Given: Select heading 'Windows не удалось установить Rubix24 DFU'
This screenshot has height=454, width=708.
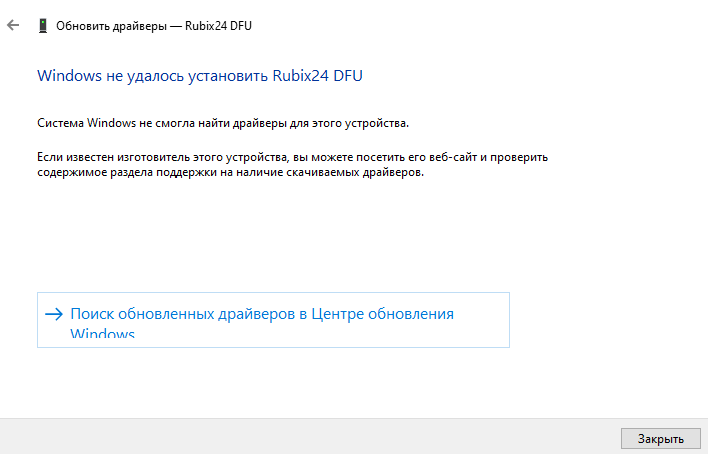Looking at the screenshot, I should pyautogui.click(x=200, y=75).
